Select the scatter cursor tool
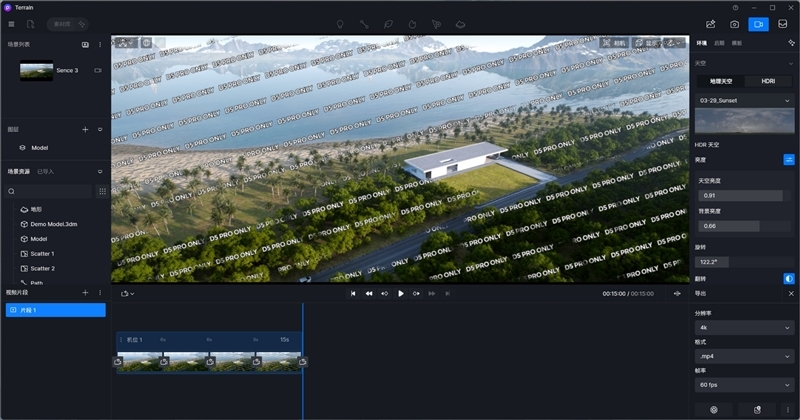 coord(436,24)
